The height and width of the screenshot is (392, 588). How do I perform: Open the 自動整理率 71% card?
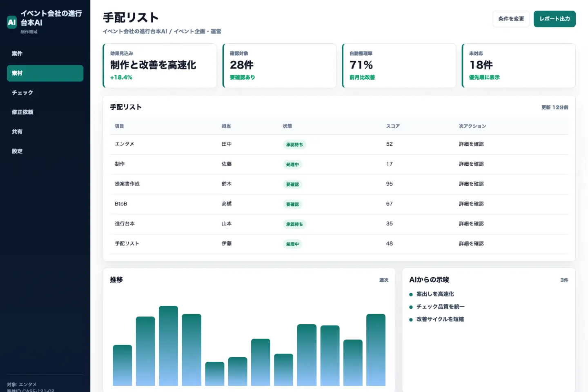tap(399, 65)
